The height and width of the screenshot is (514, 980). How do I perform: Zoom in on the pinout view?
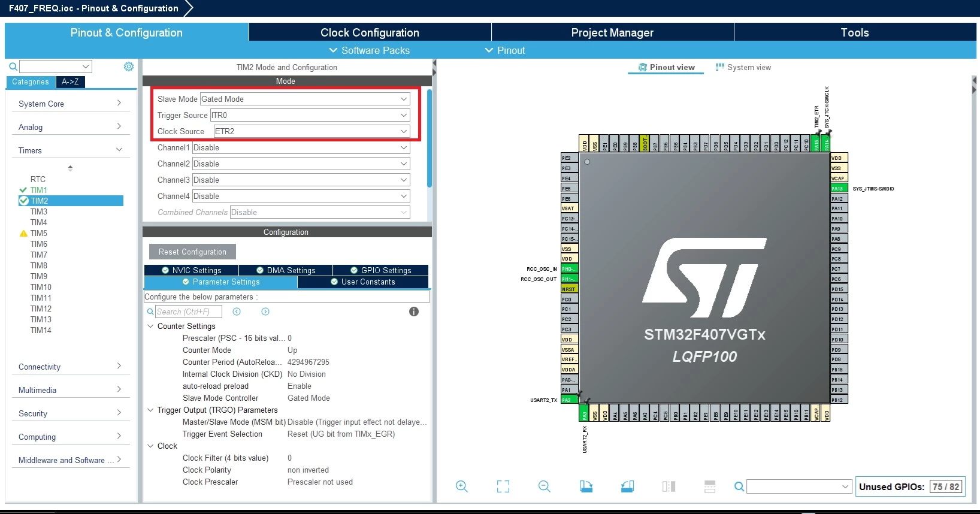461,486
